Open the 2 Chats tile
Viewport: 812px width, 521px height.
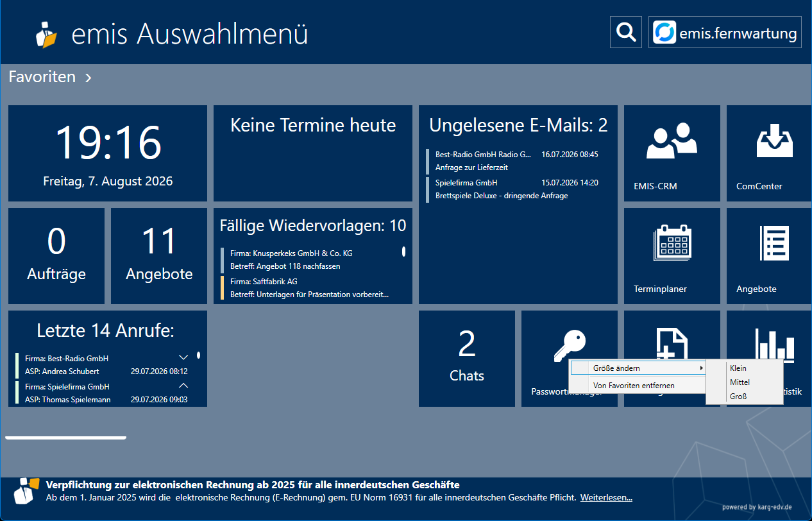tap(467, 359)
